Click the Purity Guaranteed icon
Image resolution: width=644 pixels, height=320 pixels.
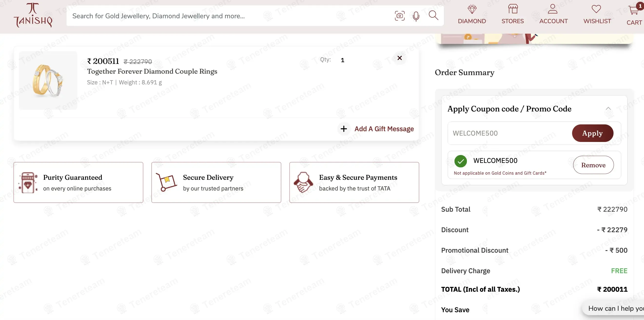tap(28, 182)
